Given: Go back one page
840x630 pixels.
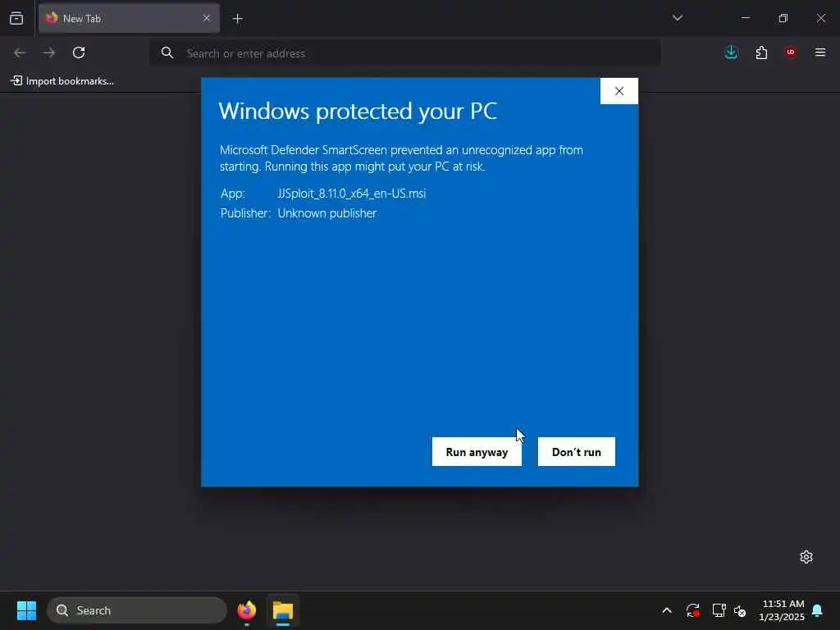Looking at the screenshot, I should pos(20,52).
